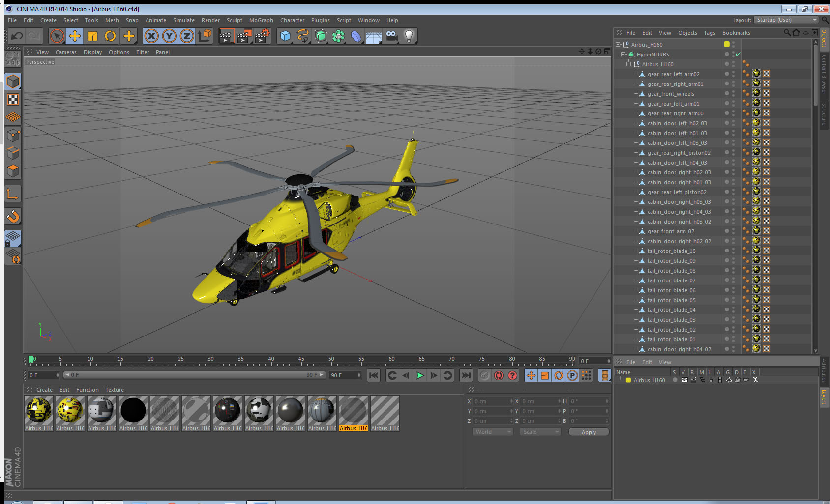The image size is (830, 504).
Task: Open the vertical Structure side tab
Action: pos(824,114)
